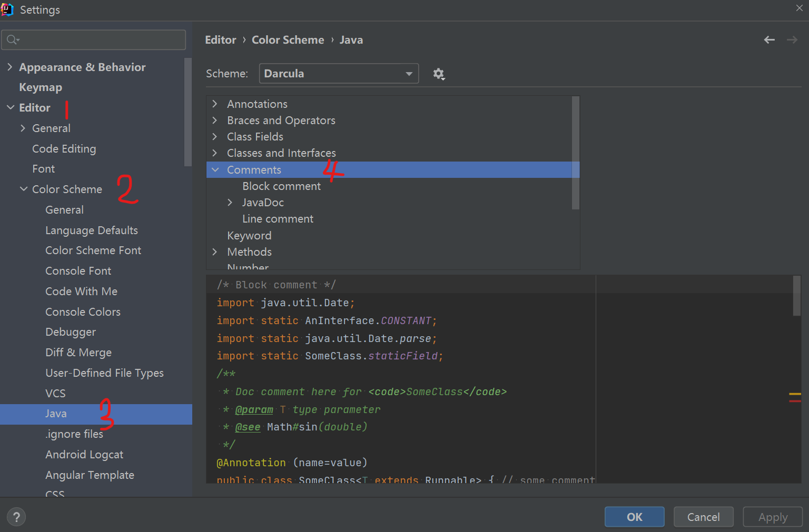
Task: Expand the Class Fields group
Action: click(x=215, y=137)
